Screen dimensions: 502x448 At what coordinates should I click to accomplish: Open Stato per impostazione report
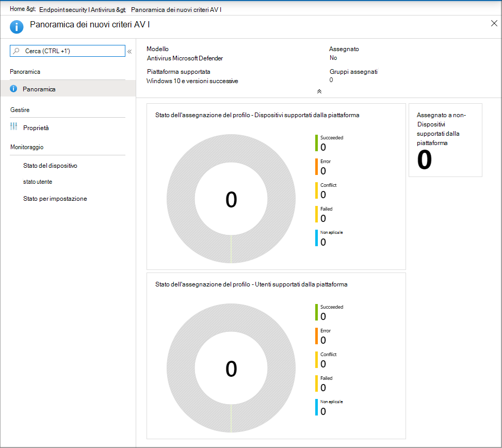(x=55, y=199)
